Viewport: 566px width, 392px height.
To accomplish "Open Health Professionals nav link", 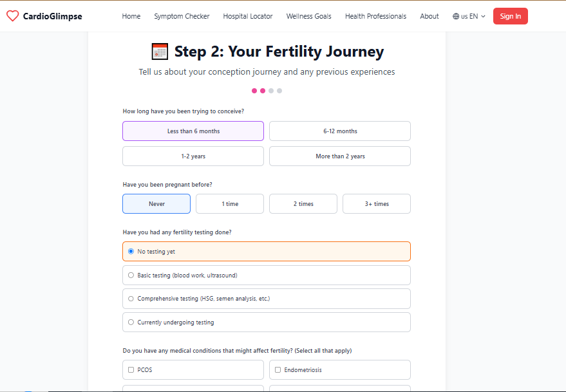I will click(375, 16).
